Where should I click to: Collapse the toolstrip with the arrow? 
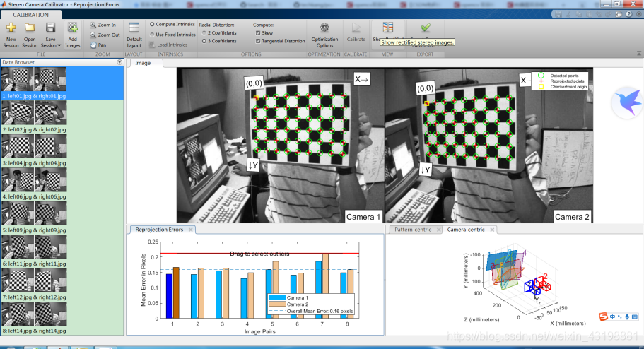(638, 54)
